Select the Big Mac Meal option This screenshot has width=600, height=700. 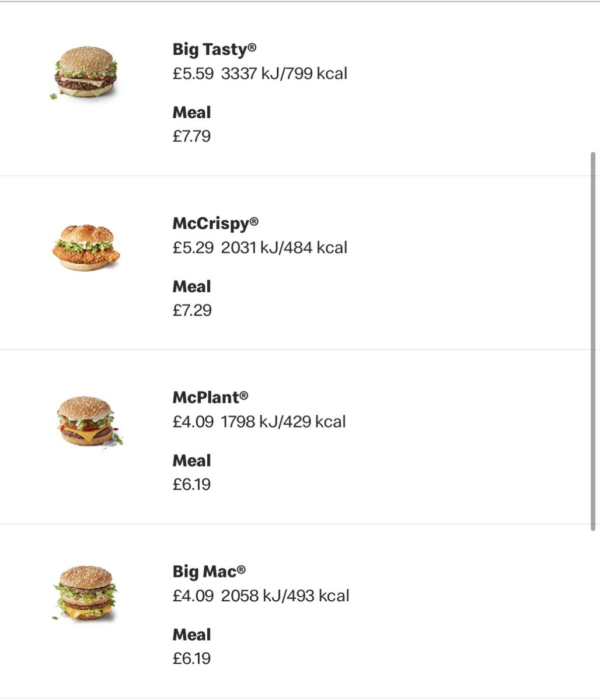tap(191, 635)
